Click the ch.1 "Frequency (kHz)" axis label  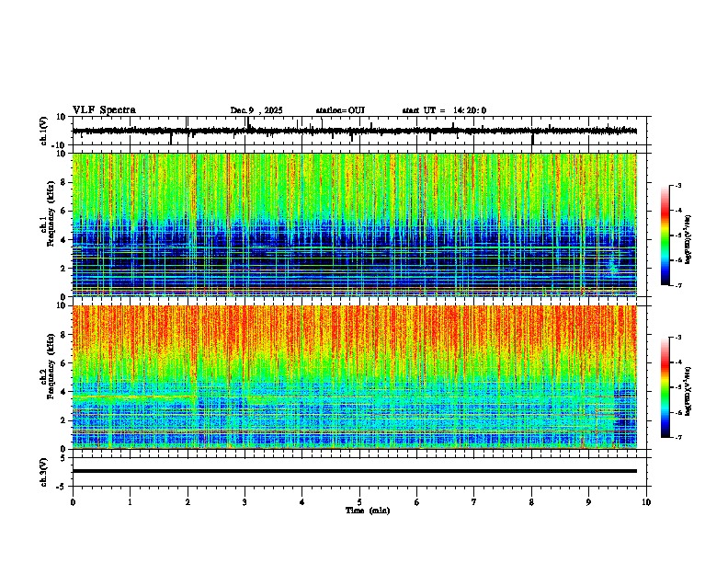pos(51,214)
